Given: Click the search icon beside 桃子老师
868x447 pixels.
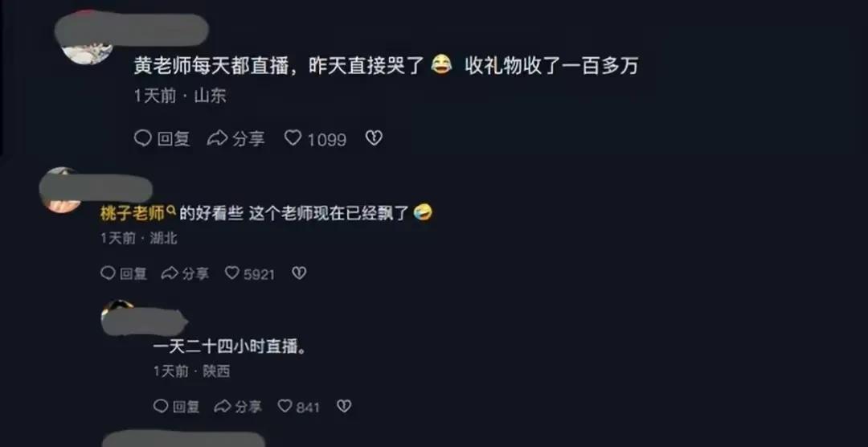Looking at the screenshot, I should (x=171, y=211).
